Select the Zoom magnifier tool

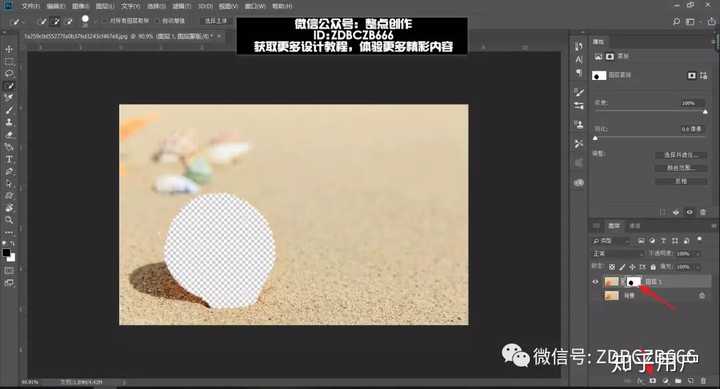click(9, 220)
